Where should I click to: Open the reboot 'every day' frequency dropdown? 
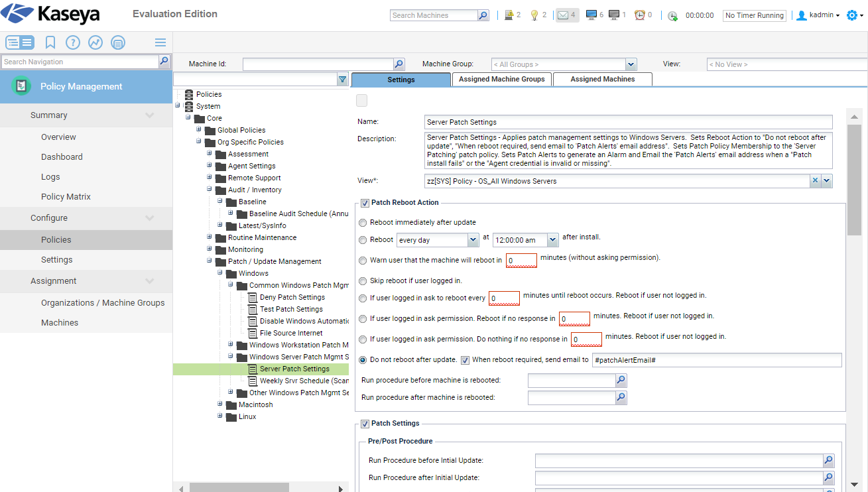click(473, 240)
